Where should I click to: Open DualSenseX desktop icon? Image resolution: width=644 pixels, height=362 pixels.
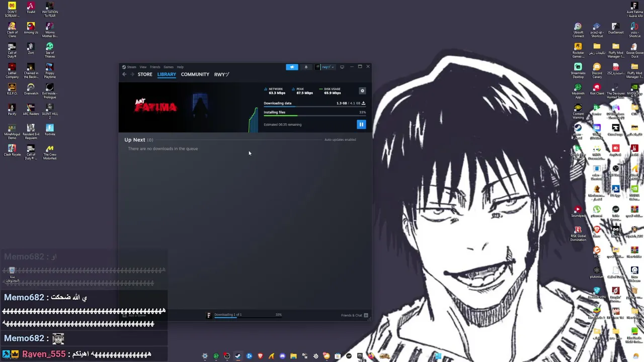616,28
